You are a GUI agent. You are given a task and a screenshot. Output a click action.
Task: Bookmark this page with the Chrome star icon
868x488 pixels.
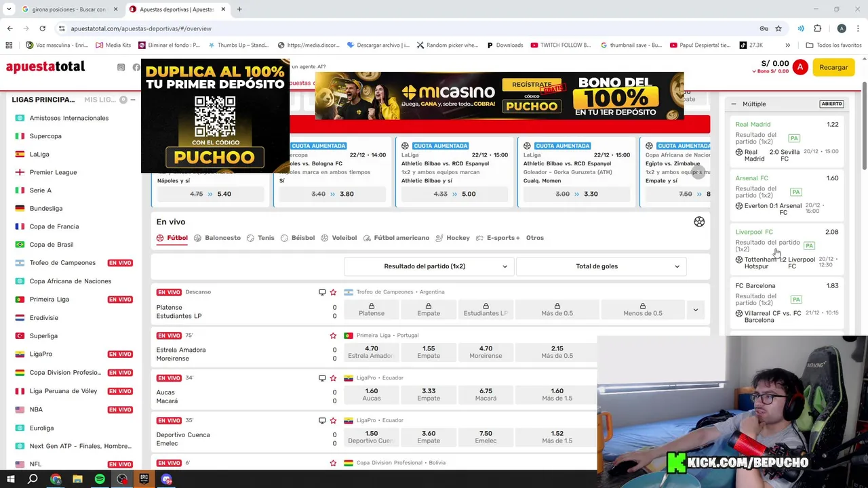point(778,28)
